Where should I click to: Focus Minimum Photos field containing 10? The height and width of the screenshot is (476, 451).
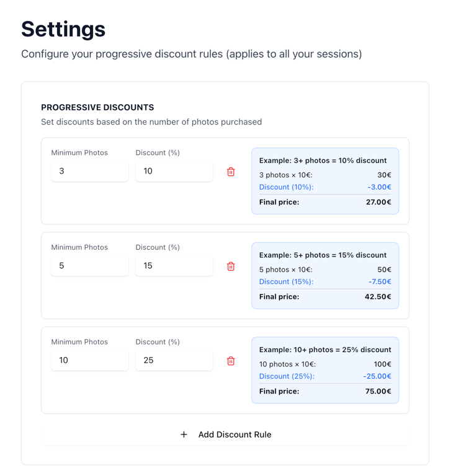click(x=89, y=360)
